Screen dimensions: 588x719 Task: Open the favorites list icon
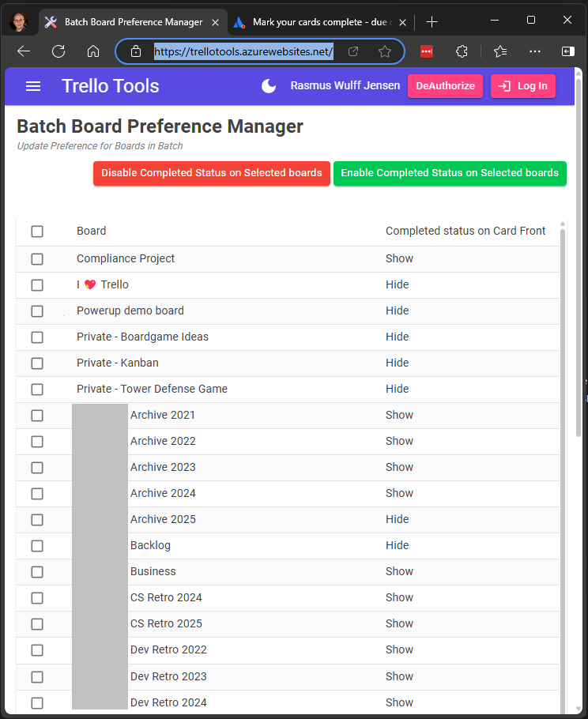click(x=500, y=51)
